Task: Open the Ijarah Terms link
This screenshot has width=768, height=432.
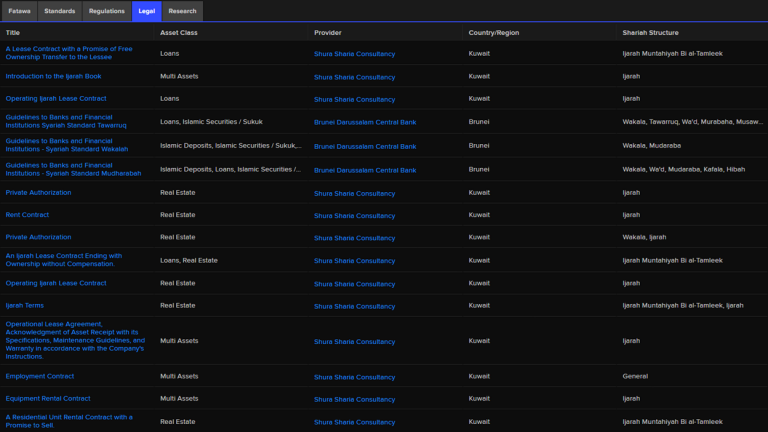Action: coord(24,305)
